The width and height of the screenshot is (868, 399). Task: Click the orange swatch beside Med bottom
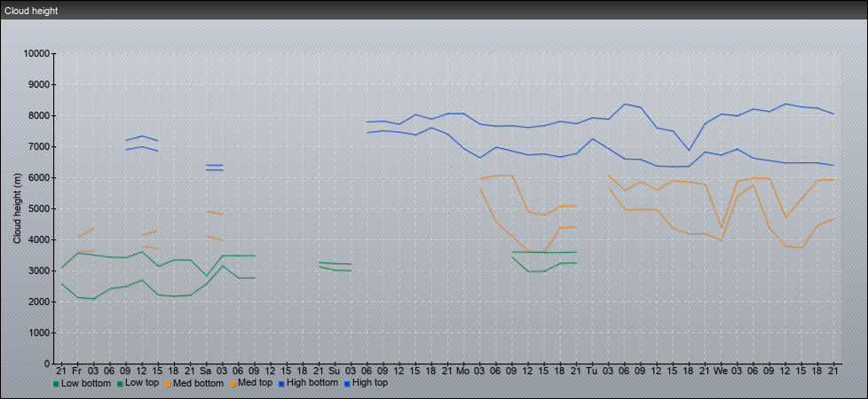tap(169, 384)
